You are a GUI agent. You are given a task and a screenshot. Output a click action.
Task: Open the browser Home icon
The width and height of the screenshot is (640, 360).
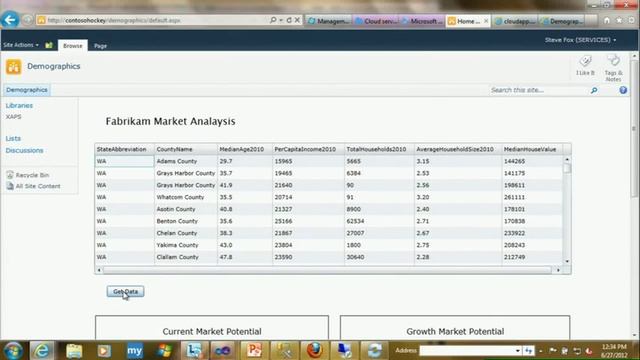[x=607, y=20]
